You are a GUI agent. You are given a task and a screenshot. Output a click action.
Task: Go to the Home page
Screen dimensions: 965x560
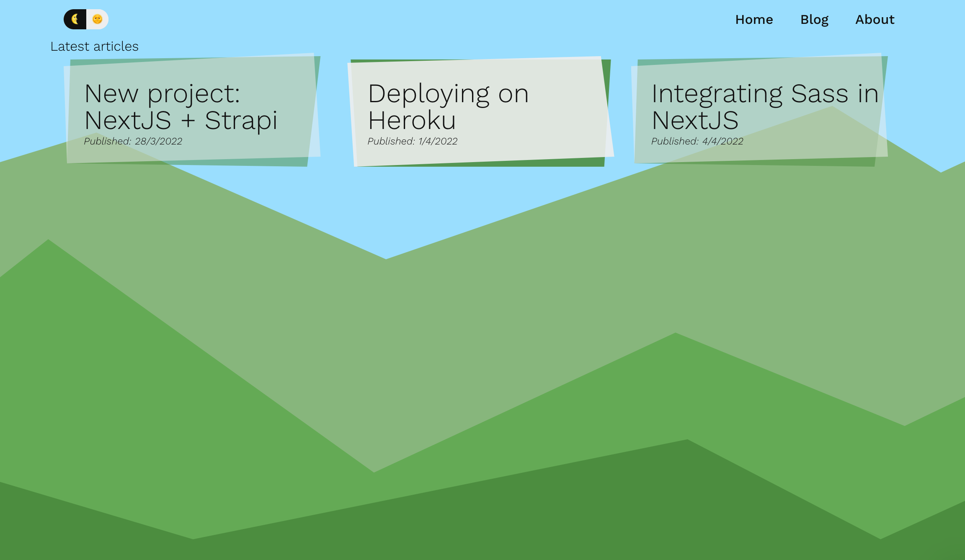pyautogui.click(x=754, y=20)
